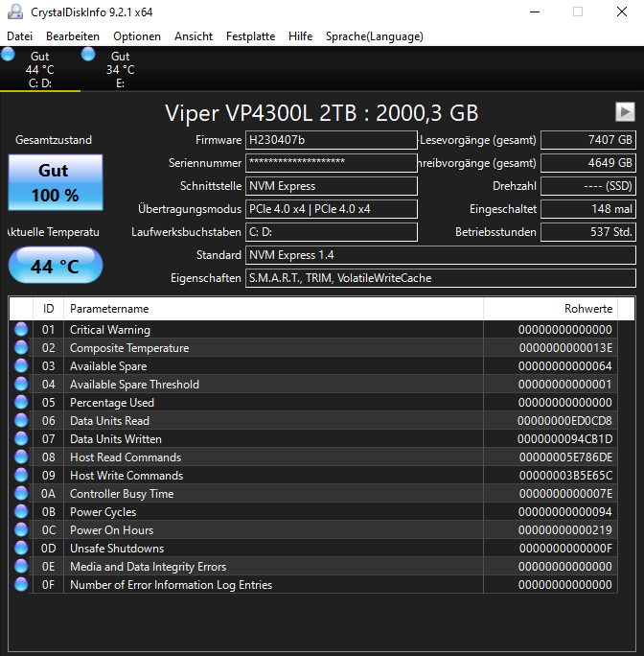Open the Festplatte menu

pos(250,36)
